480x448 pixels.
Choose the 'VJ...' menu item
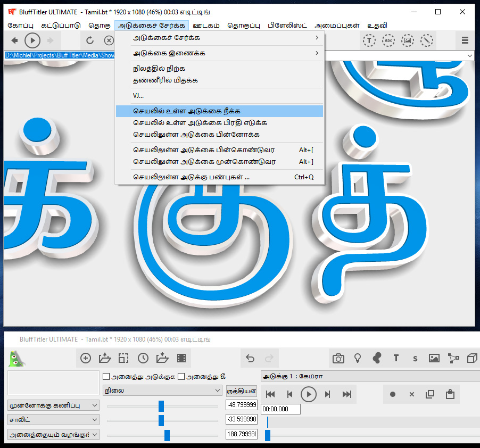point(139,96)
